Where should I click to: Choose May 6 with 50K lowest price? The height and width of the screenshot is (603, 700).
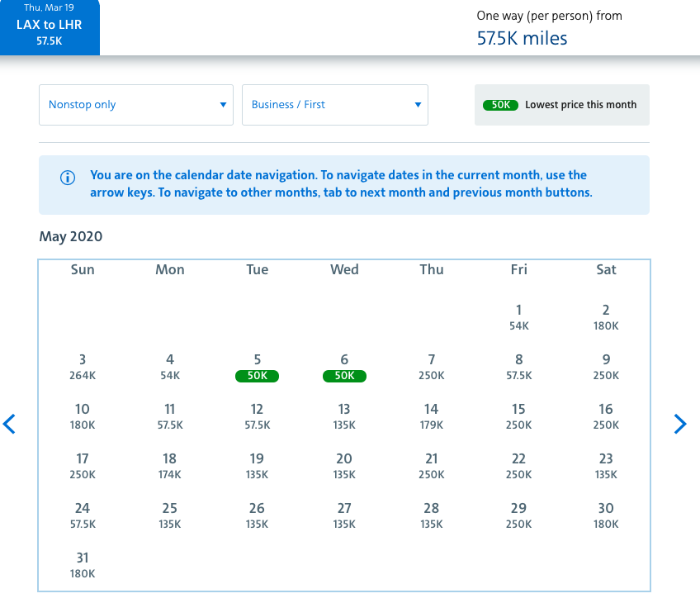(344, 368)
